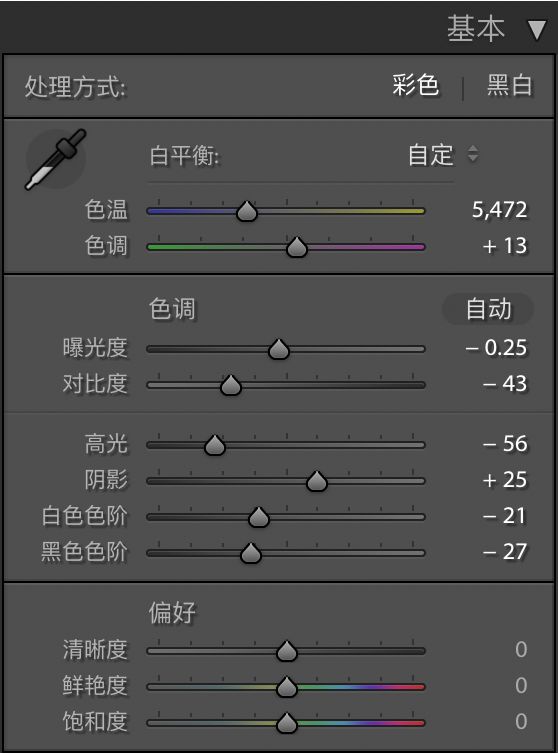Click the 基本 panel title
This screenshot has height=754, width=558.
(476, 29)
